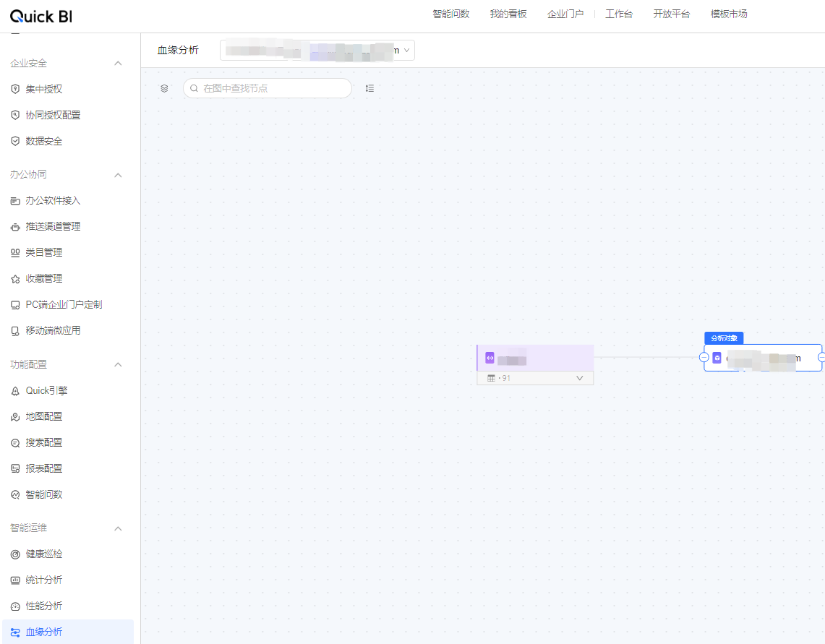Click the list layout icon right of search
This screenshot has width=825, height=644.
click(369, 88)
